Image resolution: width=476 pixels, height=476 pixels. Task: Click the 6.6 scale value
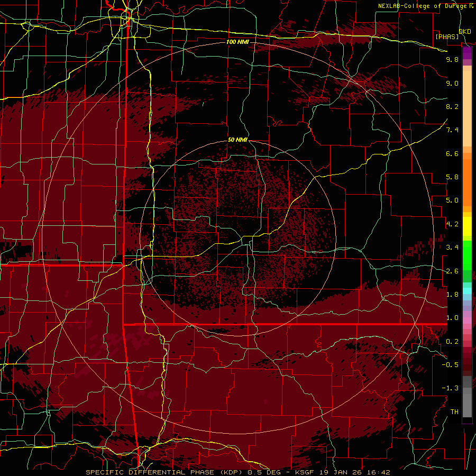(x=452, y=153)
